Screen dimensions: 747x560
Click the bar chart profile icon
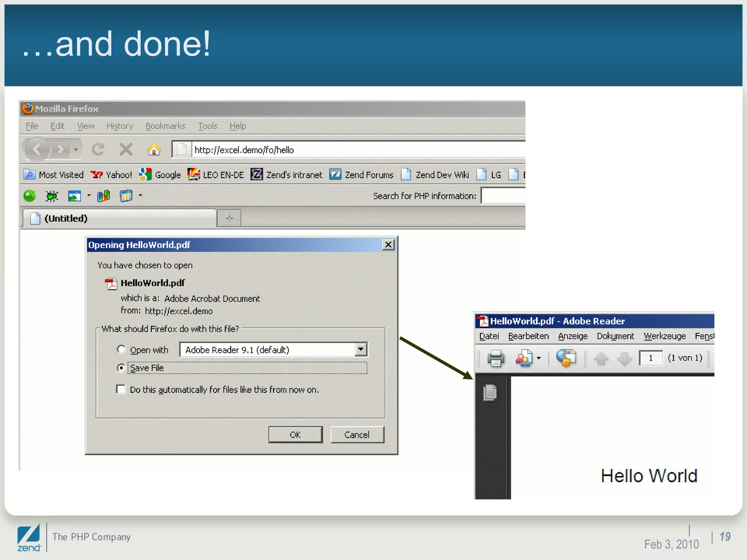pos(104,196)
